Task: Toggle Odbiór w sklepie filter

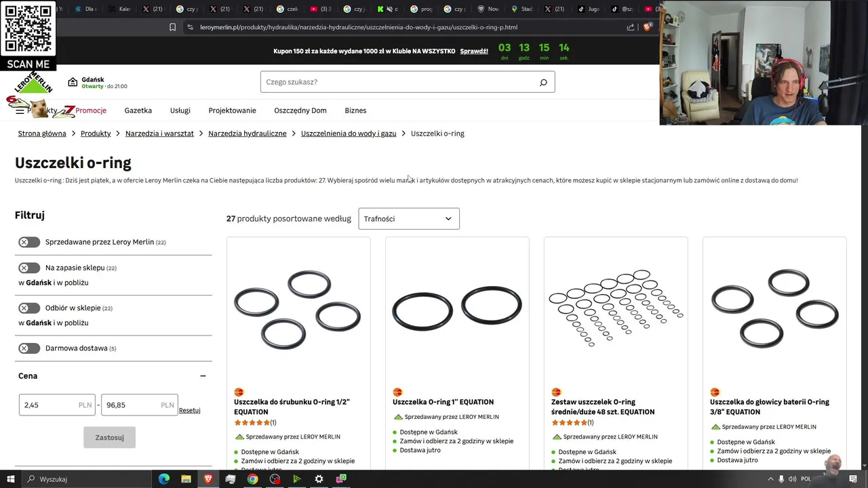Action: pyautogui.click(x=29, y=308)
